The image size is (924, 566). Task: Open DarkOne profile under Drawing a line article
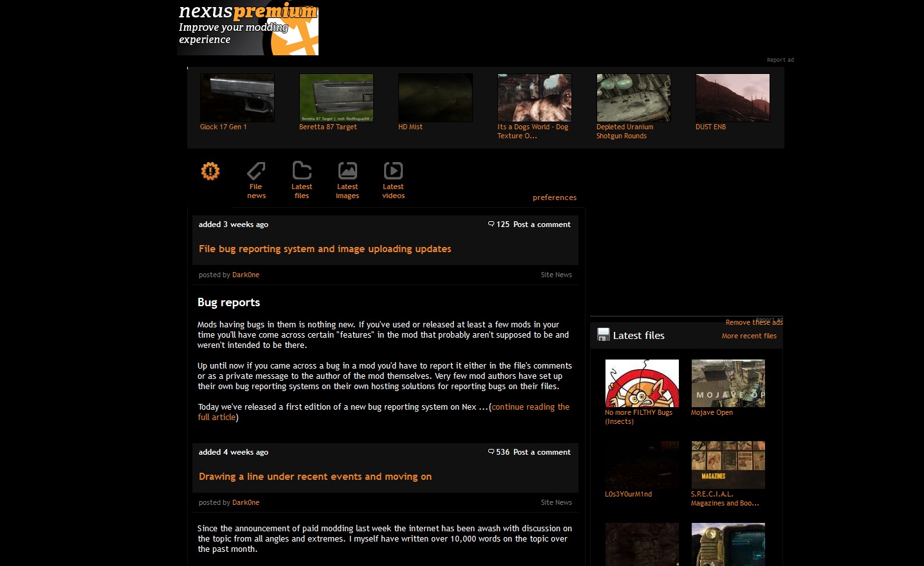click(x=246, y=502)
